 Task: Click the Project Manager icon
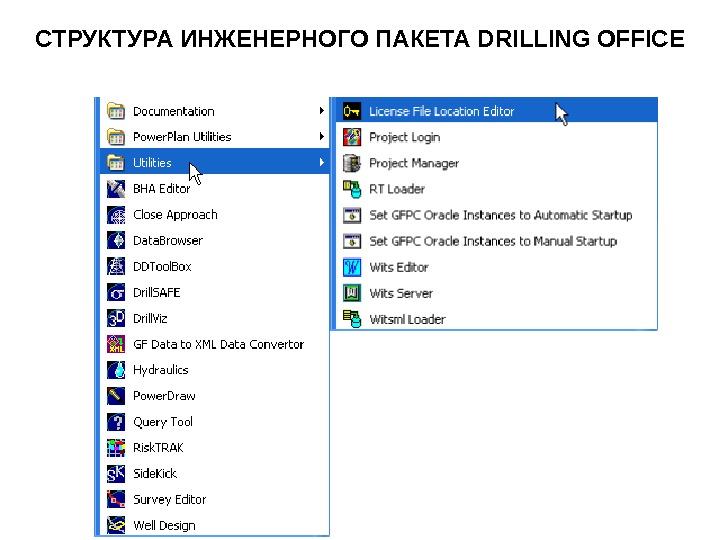point(352,163)
